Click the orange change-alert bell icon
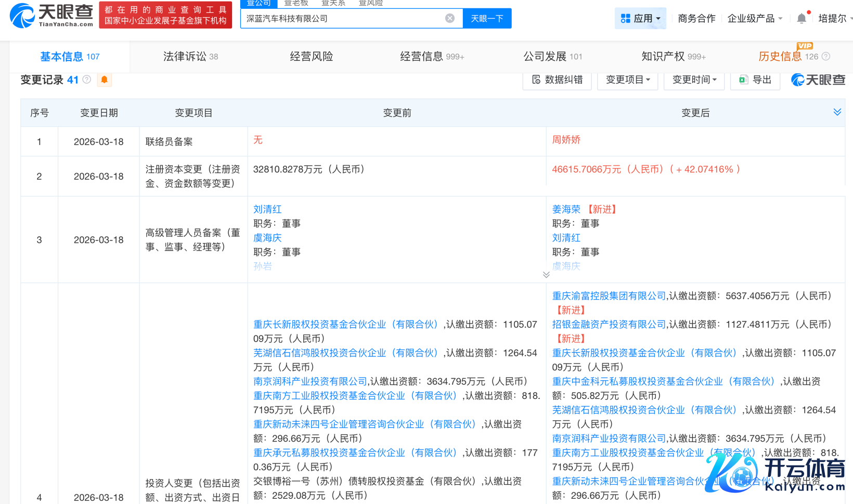The height and width of the screenshot is (504, 853). point(104,80)
